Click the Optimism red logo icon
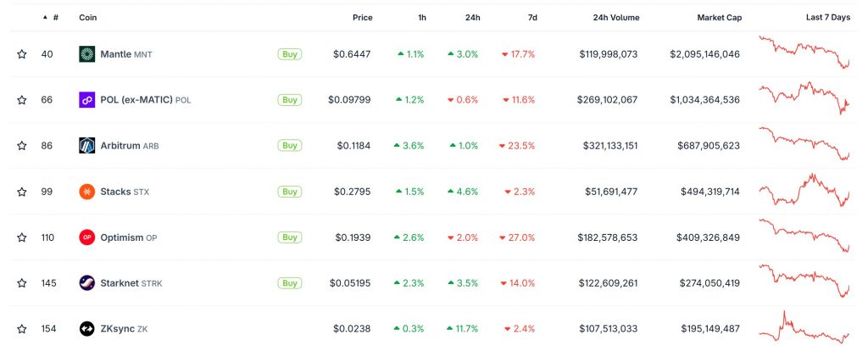The height and width of the screenshot is (346, 868). click(86, 237)
